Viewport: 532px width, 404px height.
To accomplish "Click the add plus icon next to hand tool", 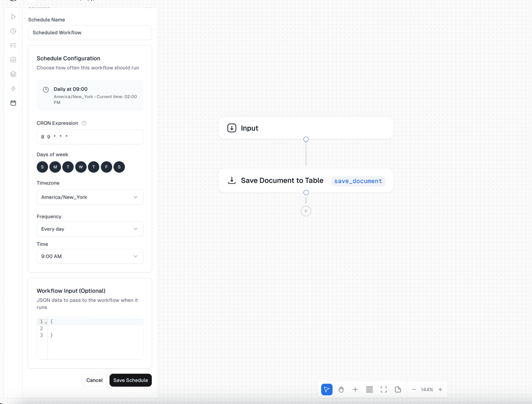I will (x=355, y=390).
